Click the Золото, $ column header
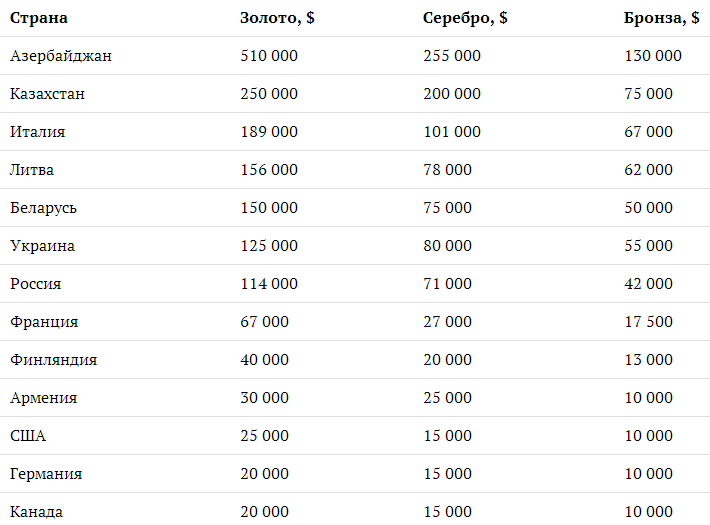 277,18
